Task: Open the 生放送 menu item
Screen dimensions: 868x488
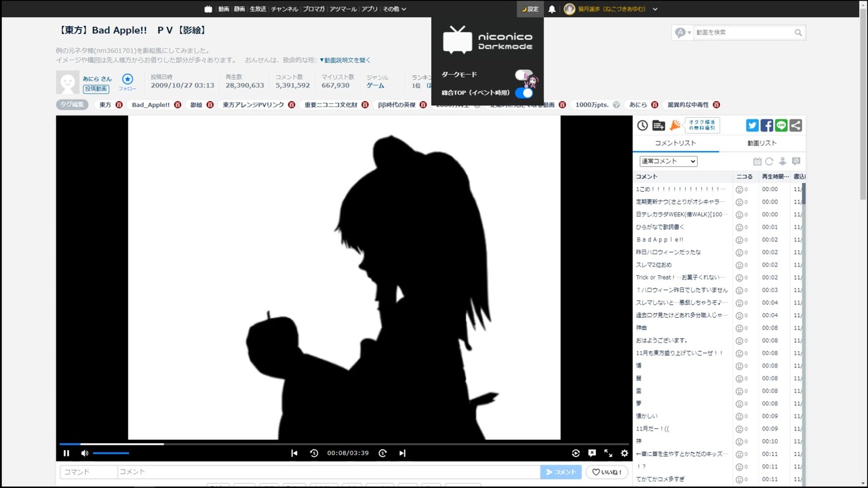Action: (258, 9)
